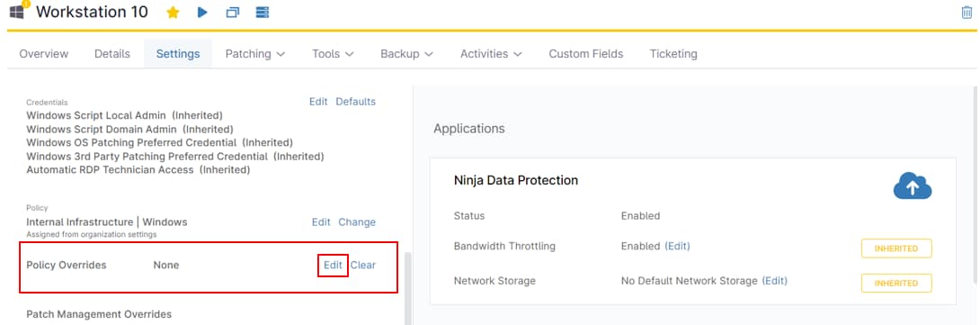Open the Overview tab
The width and height of the screenshot is (980, 325).
44,54
